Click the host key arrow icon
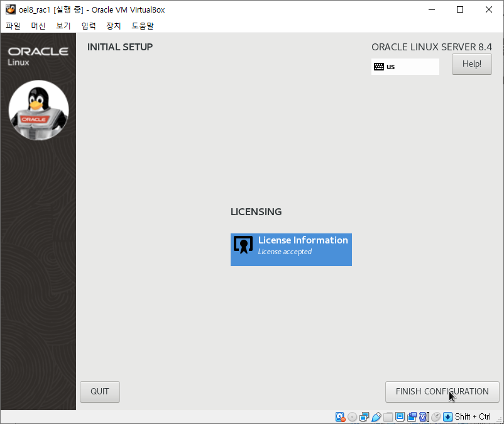This screenshot has width=504, height=424. pos(447,417)
